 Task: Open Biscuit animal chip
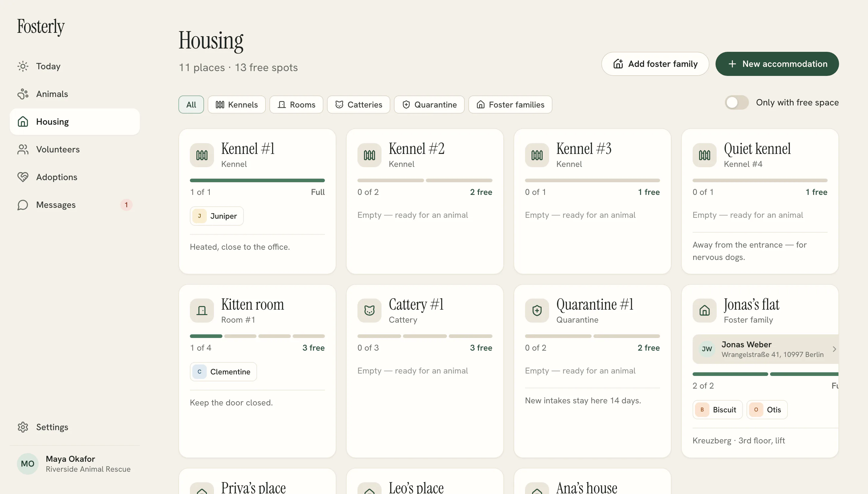coord(717,410)
